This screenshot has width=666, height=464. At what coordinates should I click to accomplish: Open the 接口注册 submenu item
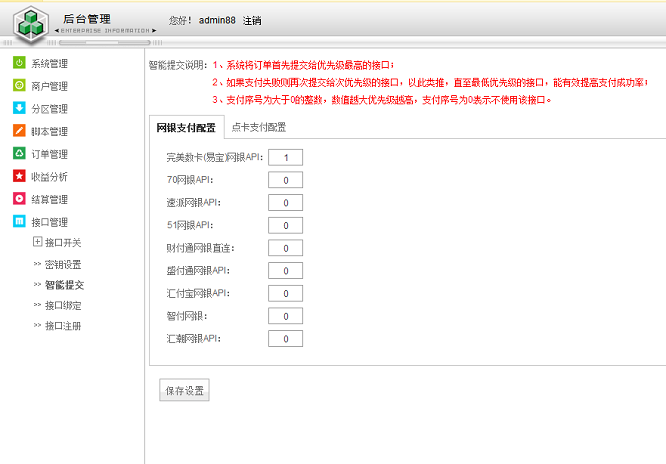(63, 326)
